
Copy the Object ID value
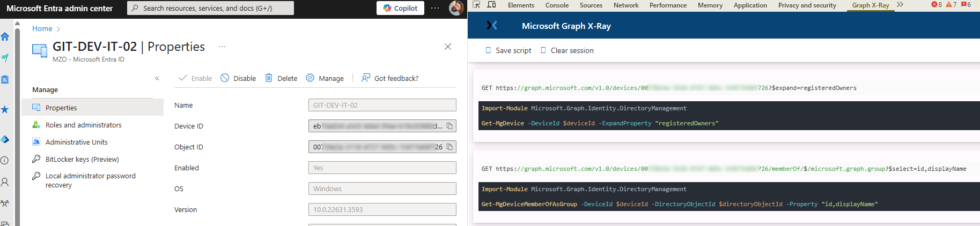coord(450,147)
